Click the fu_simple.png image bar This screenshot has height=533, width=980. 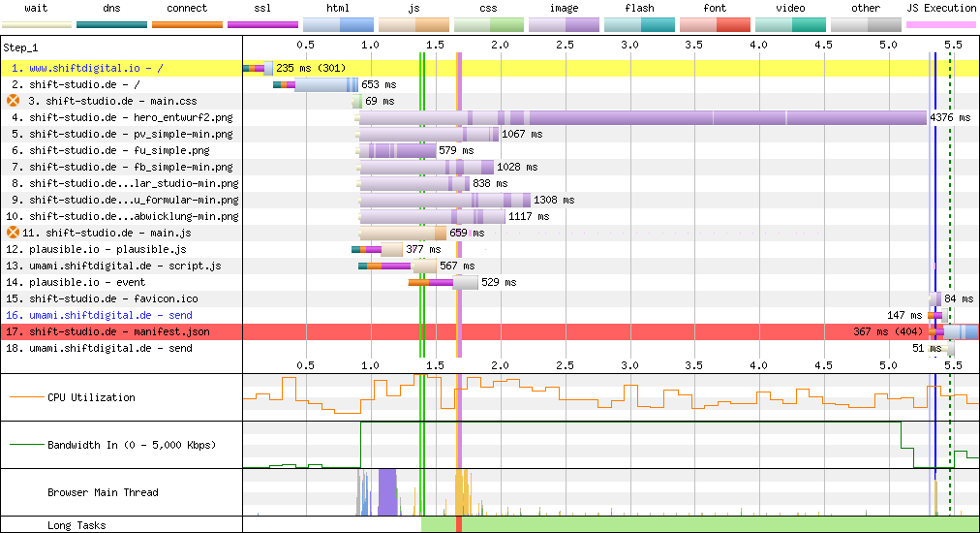pyautogui.click(x=397, y=150)
